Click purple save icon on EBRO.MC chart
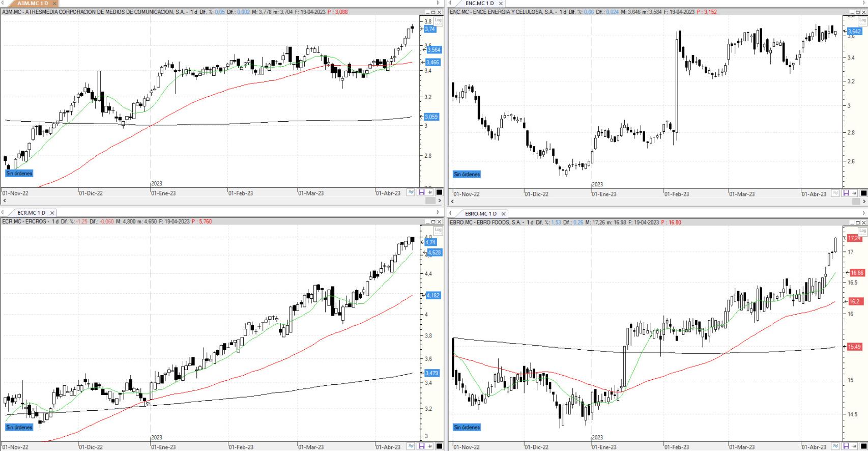868x451 pixels. (x=846, y=446)
